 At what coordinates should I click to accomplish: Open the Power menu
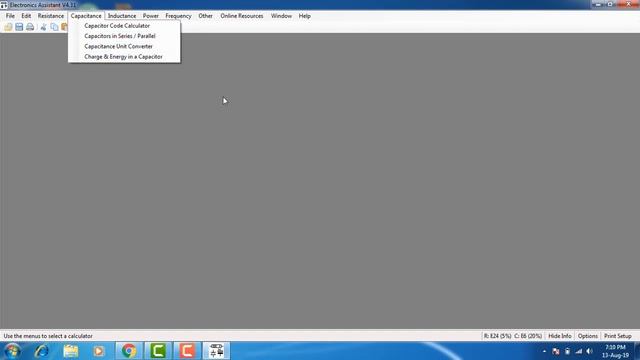(x=151, y=16)
